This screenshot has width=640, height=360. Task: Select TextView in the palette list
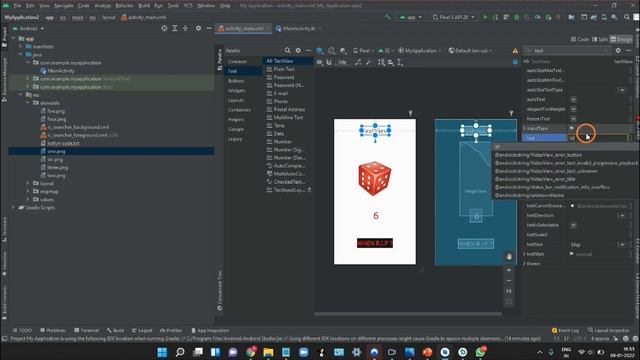[x=288, y=60]
